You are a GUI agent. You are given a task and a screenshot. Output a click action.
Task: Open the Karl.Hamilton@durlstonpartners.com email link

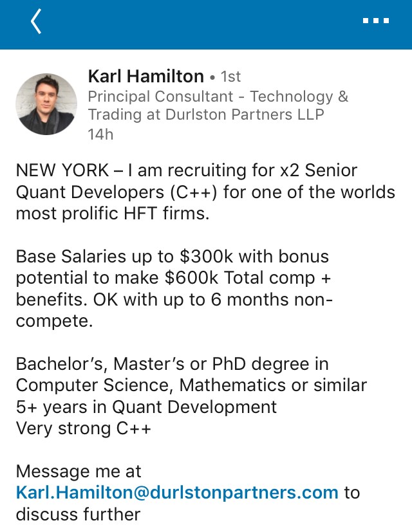pyautogui.click(x=177, y=493)
